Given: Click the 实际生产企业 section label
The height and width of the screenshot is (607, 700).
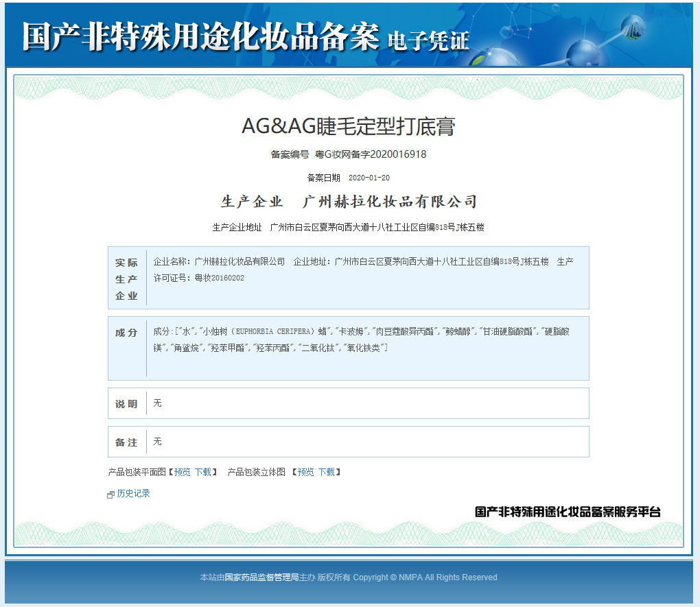Looking at the screenshot, I should [126, 279].
